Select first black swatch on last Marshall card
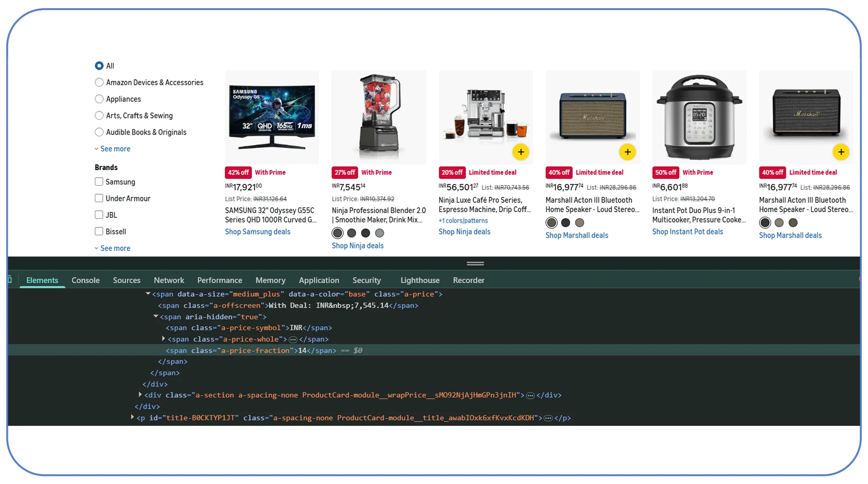This screenshot has height=484, width=868. click(x=765, y=222)
